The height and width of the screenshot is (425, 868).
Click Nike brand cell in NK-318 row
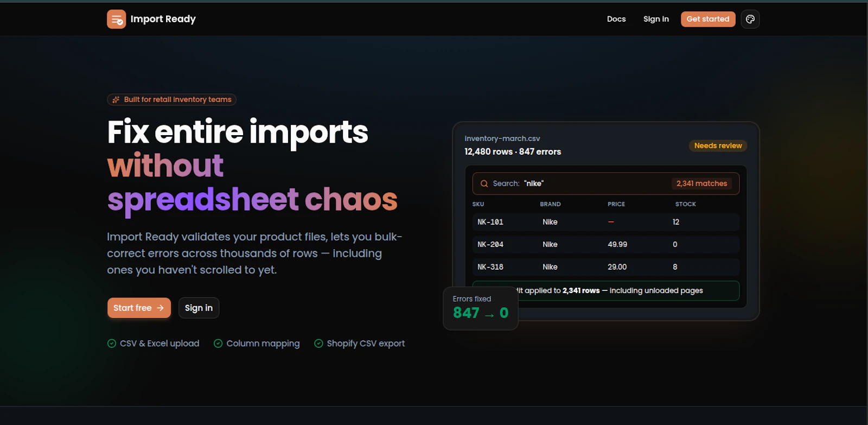[550, 267]
